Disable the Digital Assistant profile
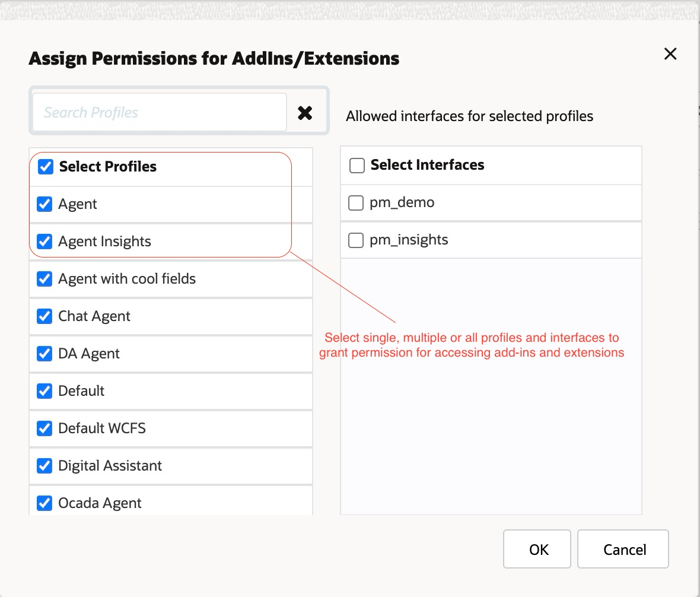The image size is (700, 597). (45, 465)
